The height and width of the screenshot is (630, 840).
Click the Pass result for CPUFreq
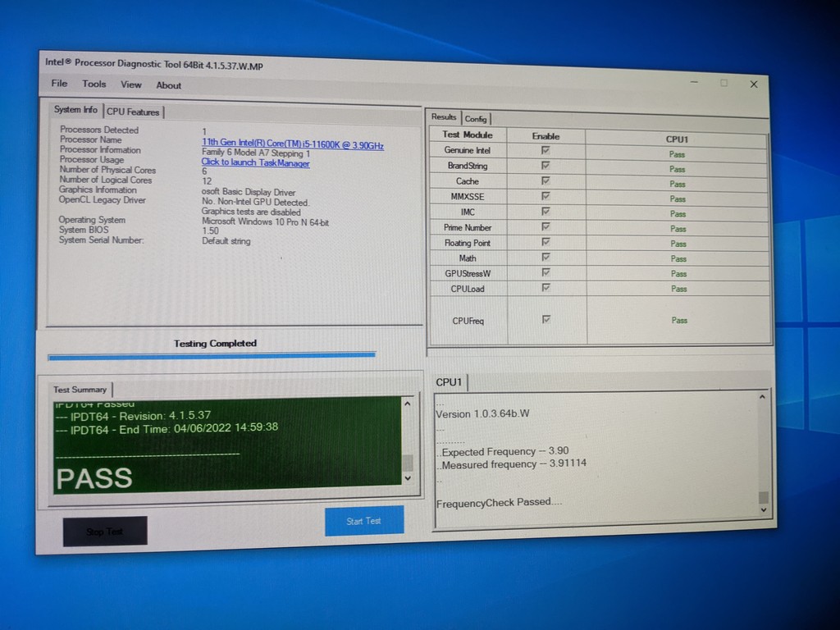[x=679, y=321]
